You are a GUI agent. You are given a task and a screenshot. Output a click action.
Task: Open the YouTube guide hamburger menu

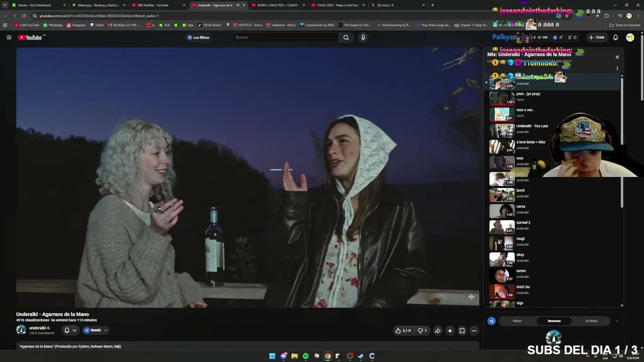[x=9, y=37]
